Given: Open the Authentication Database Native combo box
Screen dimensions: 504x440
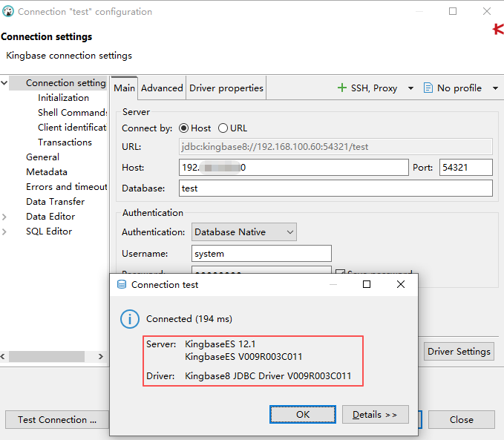Looking at the screenshot, I should pyautogui.click(x=244, y=232).
